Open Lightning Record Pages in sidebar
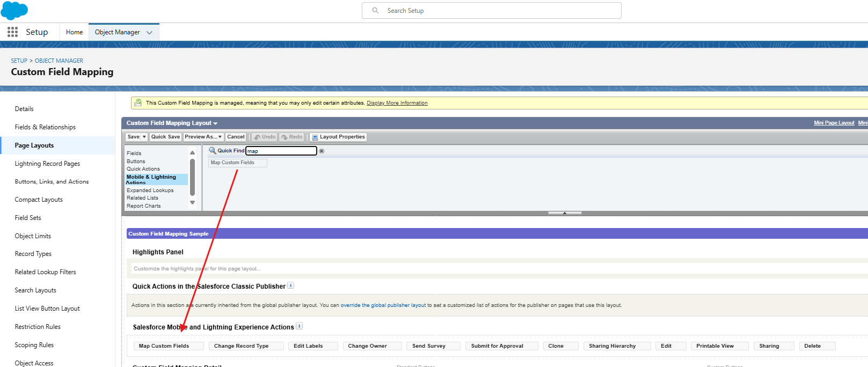The image size is (868, 367). [x=47, y=164]
